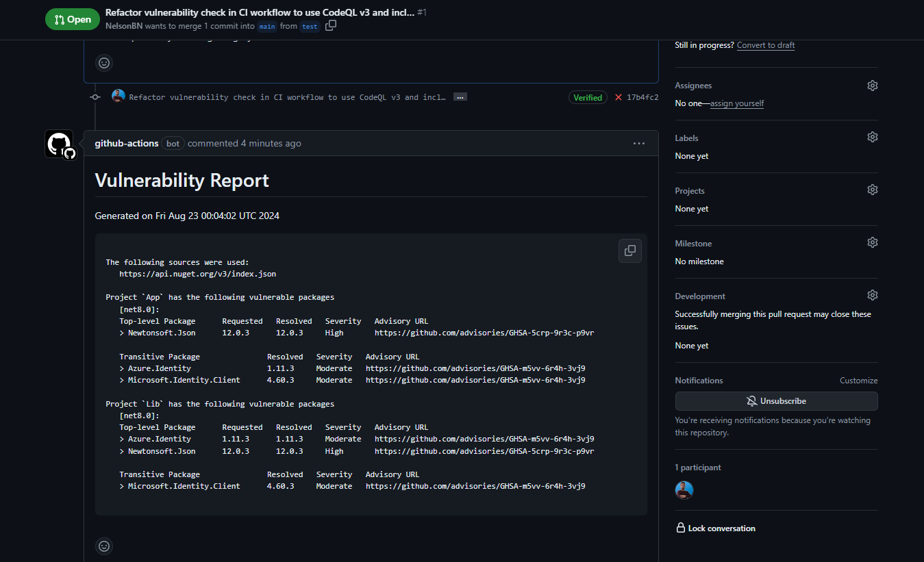Viewport: 924px width, 562px height.
Task: Open emoji reaction picker above commit line
Action: (104, 63)
